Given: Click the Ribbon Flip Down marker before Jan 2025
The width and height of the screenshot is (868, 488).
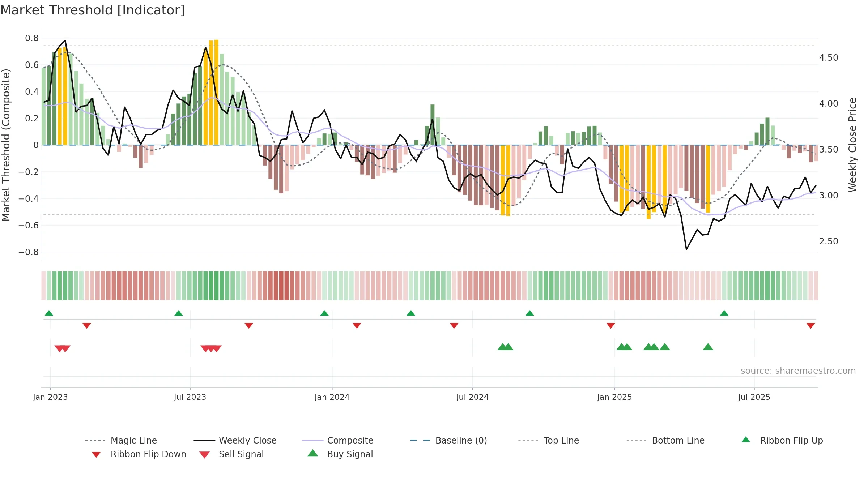Looking at the screenshot, I should [611, 326].
